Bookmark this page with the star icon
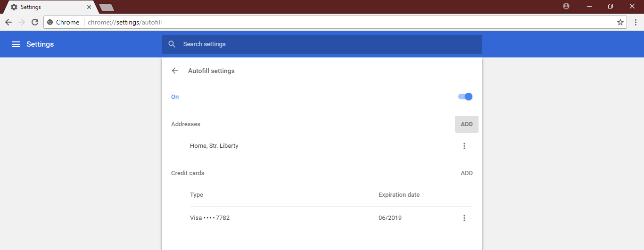 620,22
